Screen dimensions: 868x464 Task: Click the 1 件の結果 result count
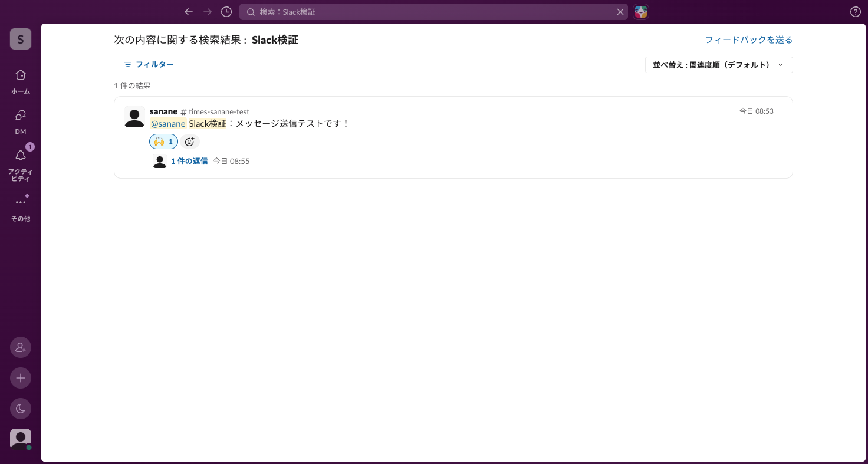pos(132,85)
